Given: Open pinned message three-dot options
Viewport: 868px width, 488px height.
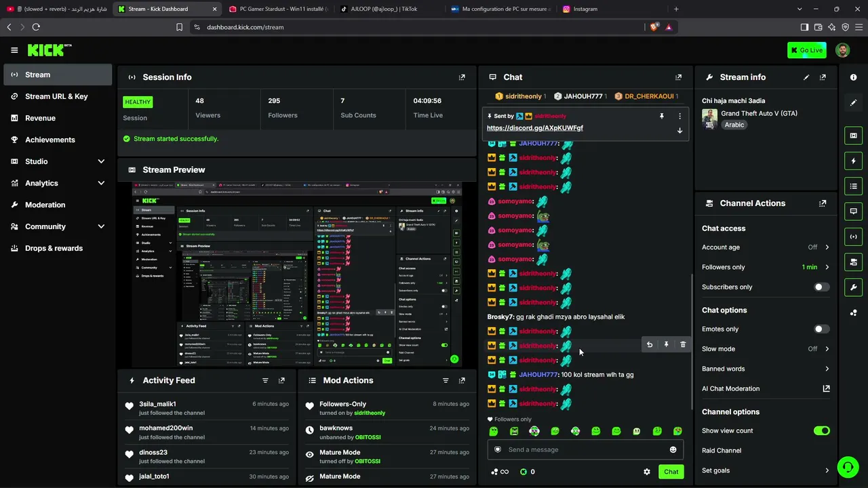Looking at the screenshot, I should (679, 116).
